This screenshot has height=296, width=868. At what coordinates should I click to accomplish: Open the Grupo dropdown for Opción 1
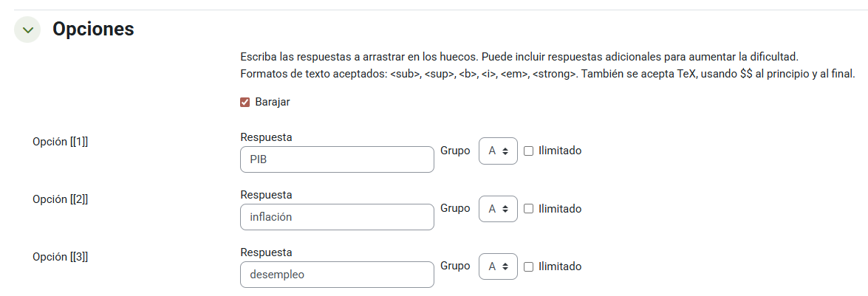coord(498,151)
